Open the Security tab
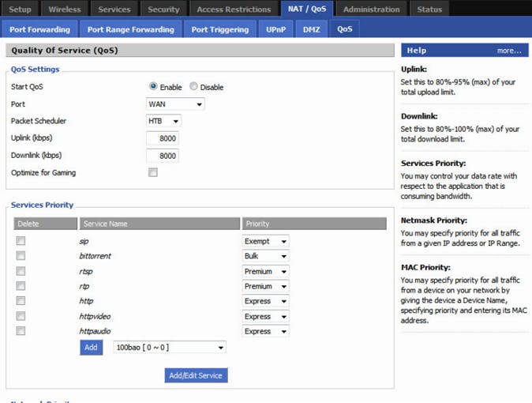 [x=163, y=9]
